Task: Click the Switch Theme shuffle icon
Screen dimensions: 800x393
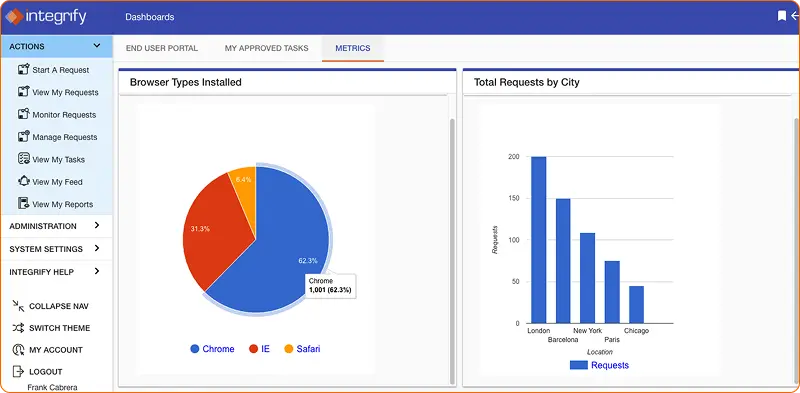Action: click(x=18, y=328)
